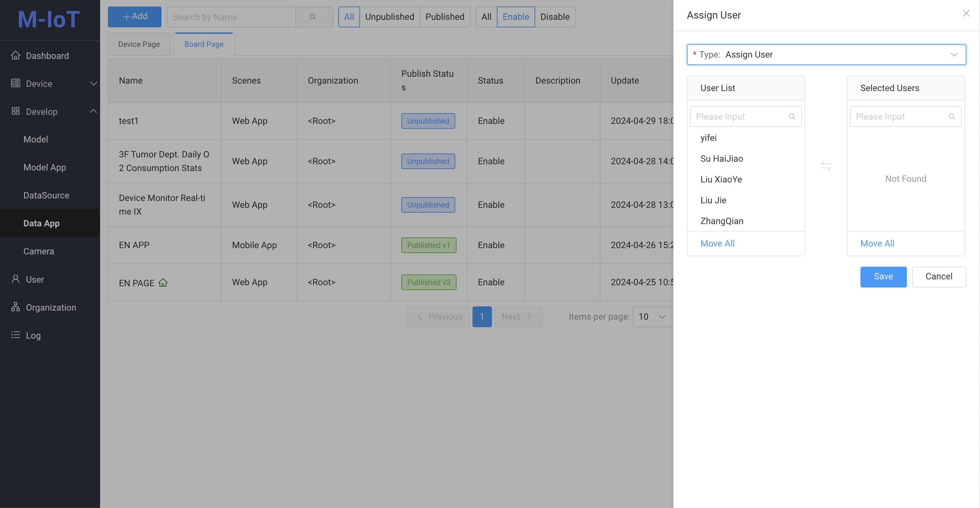Collapse the Develop sidebar menu

pyautogui.click(x=94, y=111)
